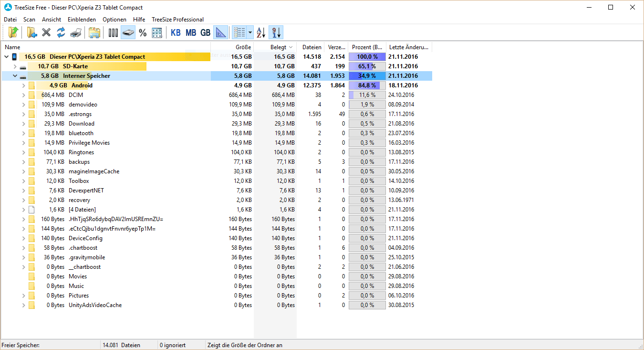Click the cluster grid view icon

156,32
